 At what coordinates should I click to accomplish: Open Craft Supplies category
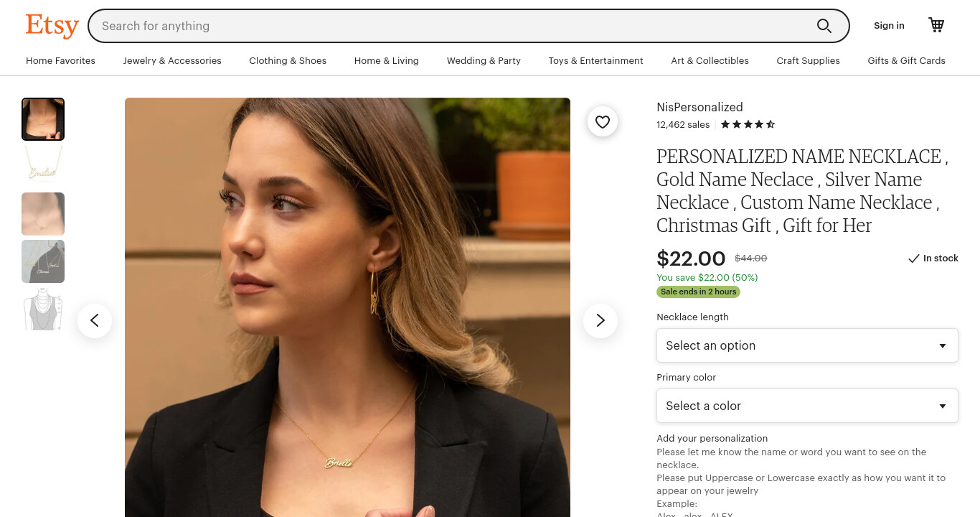pyautogui.click(x=808, y=61)
